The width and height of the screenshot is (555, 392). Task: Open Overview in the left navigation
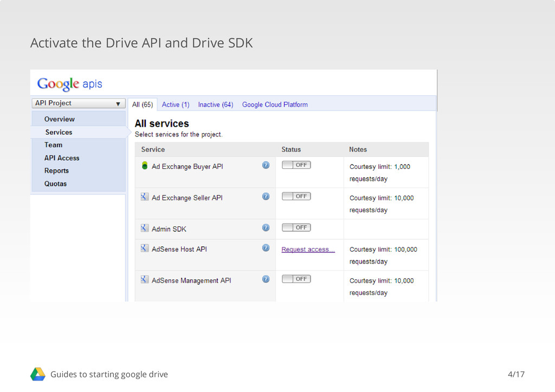point(60,119)
